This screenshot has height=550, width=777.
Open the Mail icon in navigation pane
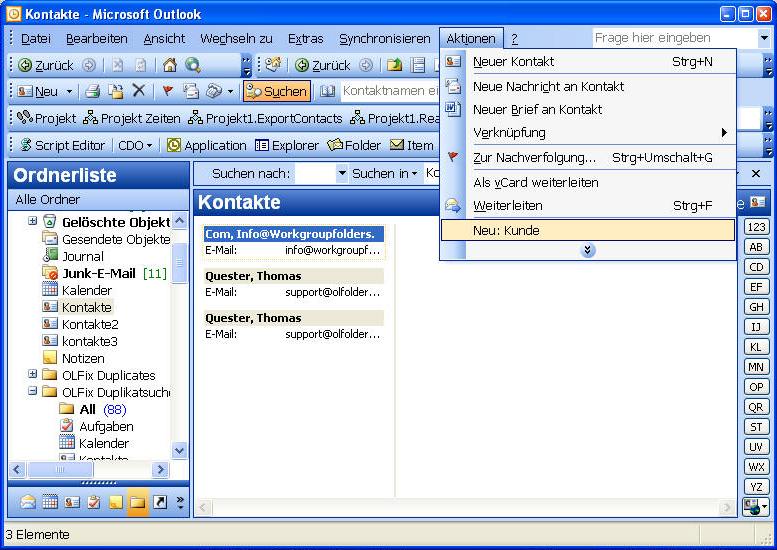pos(28,503)
